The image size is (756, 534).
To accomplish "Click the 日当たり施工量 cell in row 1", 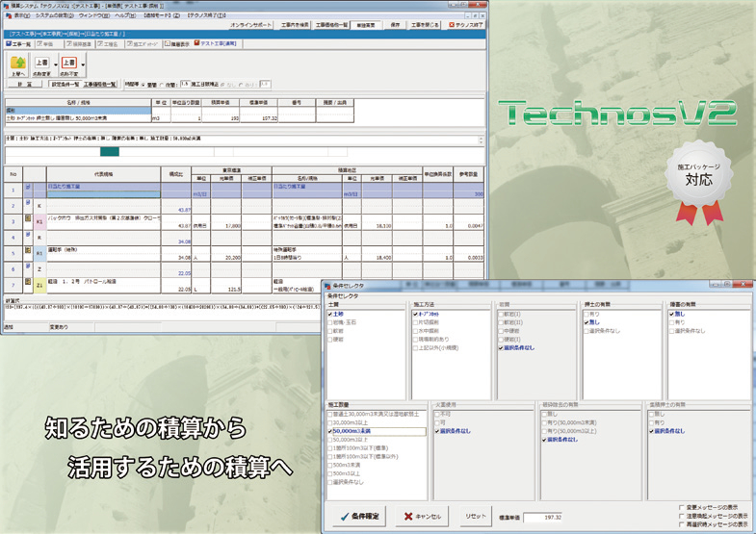I will [x=104, y=186].
